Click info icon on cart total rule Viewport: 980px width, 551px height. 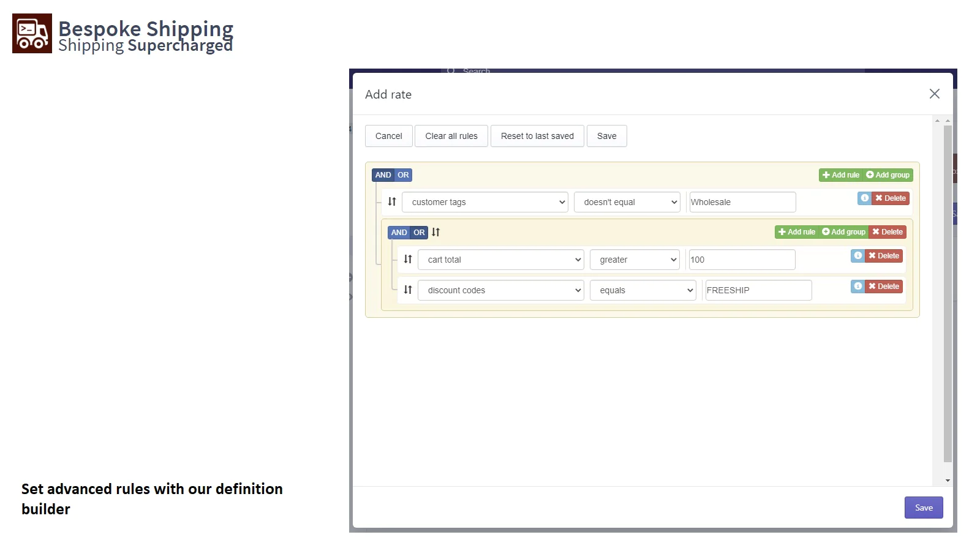[858, 256]
